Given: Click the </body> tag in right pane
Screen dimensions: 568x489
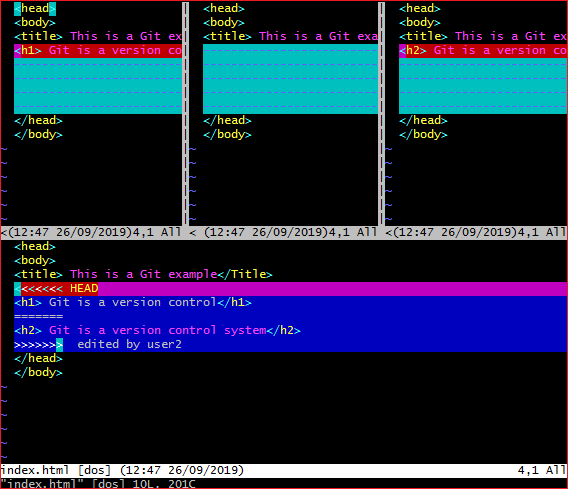Looking at the screenshot, I should click(x=423, y=134).
